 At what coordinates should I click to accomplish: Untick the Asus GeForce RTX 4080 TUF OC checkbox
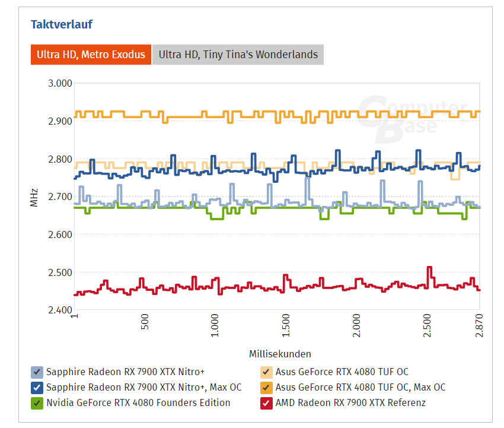pos(267,372)
